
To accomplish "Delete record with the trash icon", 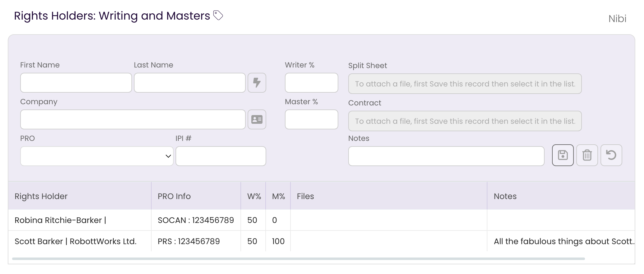I will (587, 155).
